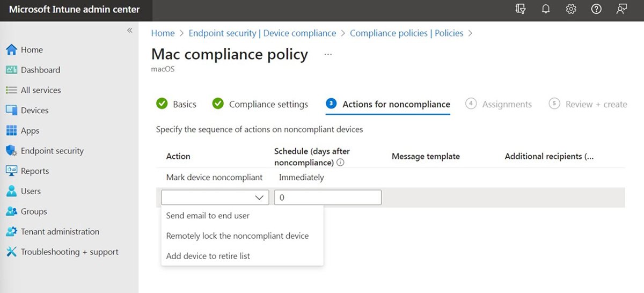
Task: Open Troubleshooting + support in sidebar
Action: 69,252
